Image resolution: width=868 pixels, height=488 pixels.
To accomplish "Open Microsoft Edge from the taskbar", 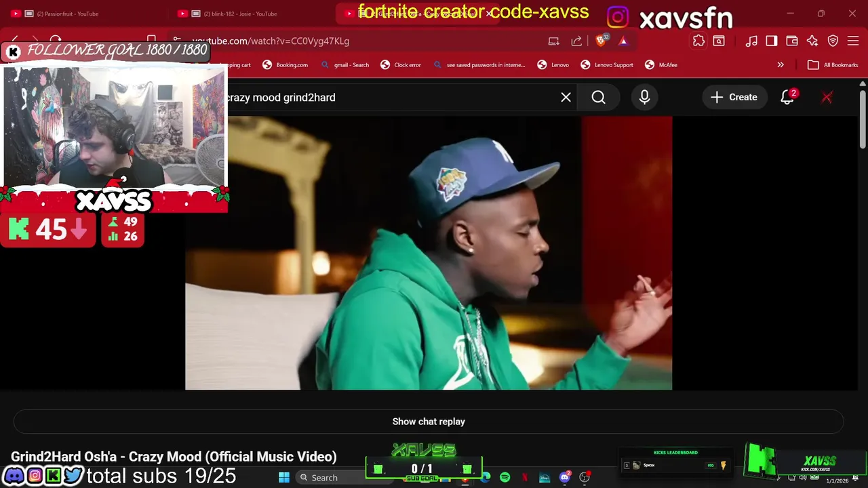I will [x=486, y=477].
